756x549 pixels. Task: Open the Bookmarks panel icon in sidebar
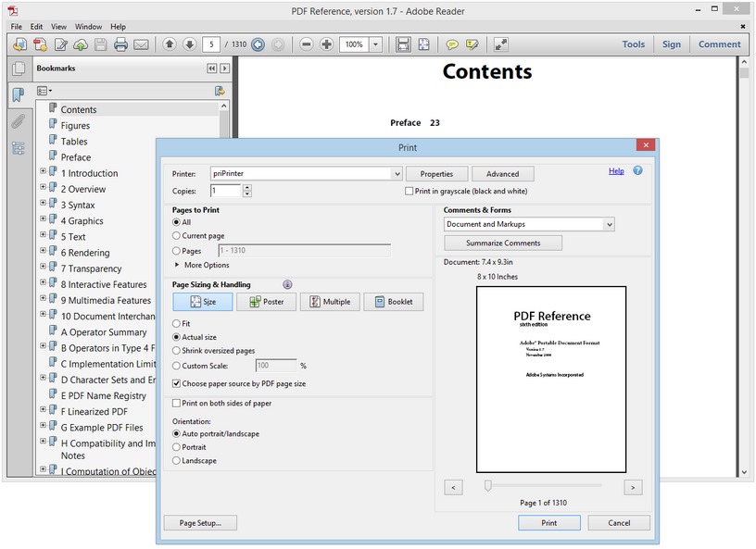pyautogui.click(x=19, y=94)
